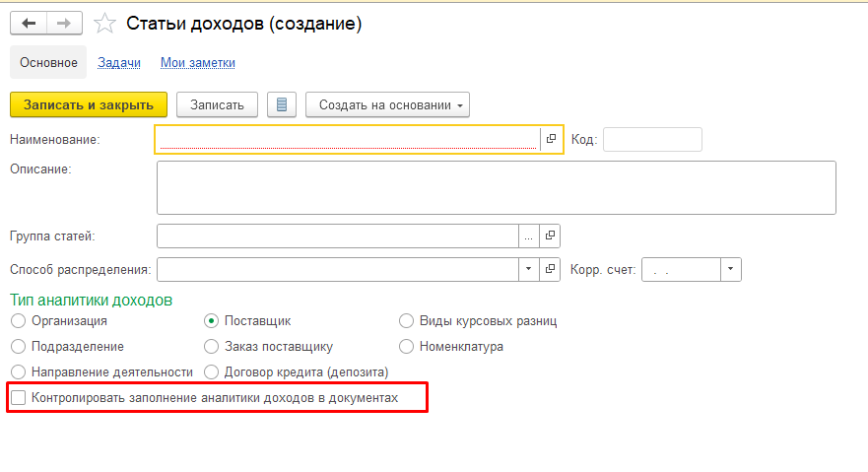The image size is (868, 472).
Task: Enable Контролировать заполнение аналитики доходов checkbox
Action: tap(19, 397)
